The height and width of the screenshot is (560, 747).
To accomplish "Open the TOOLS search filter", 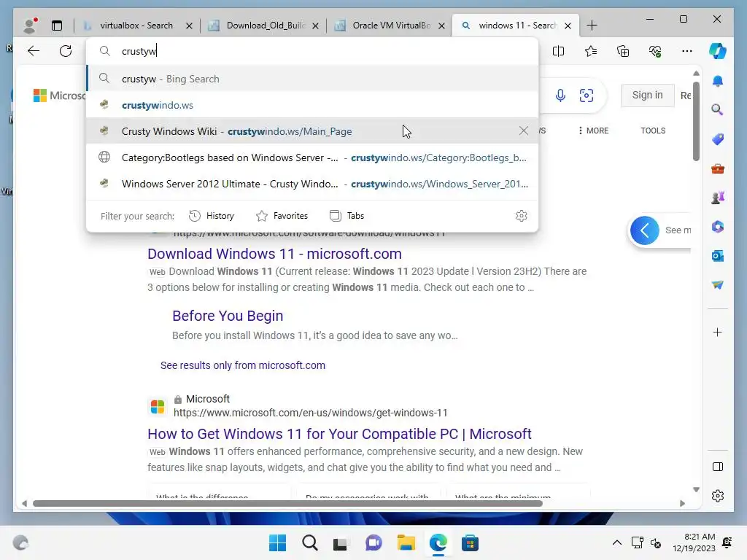I will (x=653, y=131).
